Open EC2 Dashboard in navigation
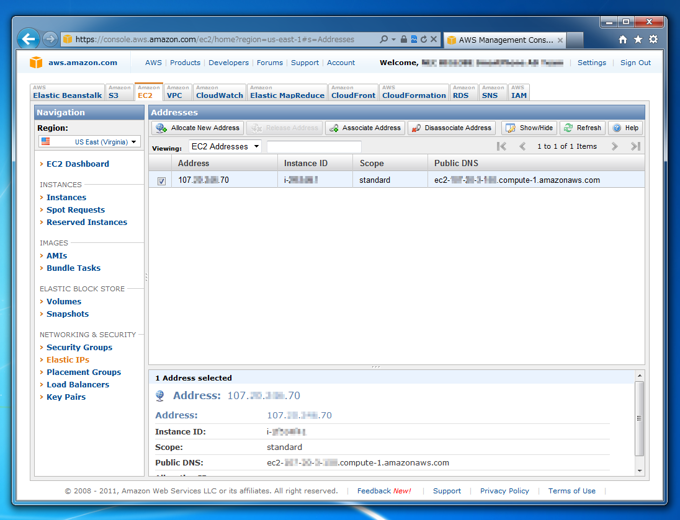Viewport: 680px width, 520px height. click(x=78, y=164)
